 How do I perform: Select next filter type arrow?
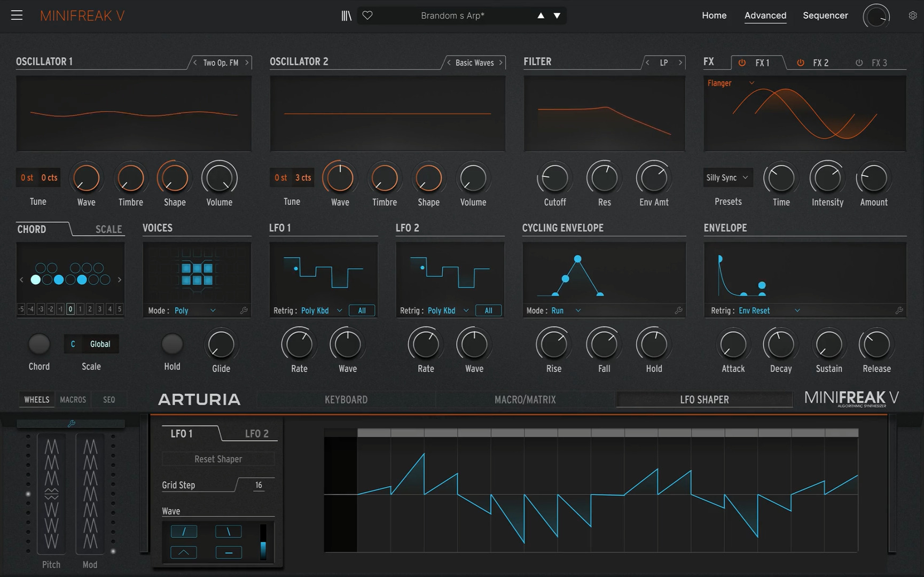(680, 63)
